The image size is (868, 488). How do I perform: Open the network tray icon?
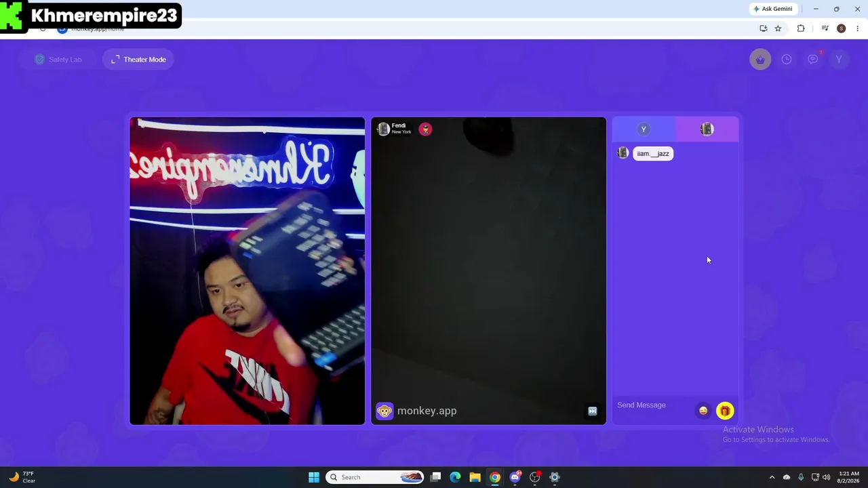815,477
